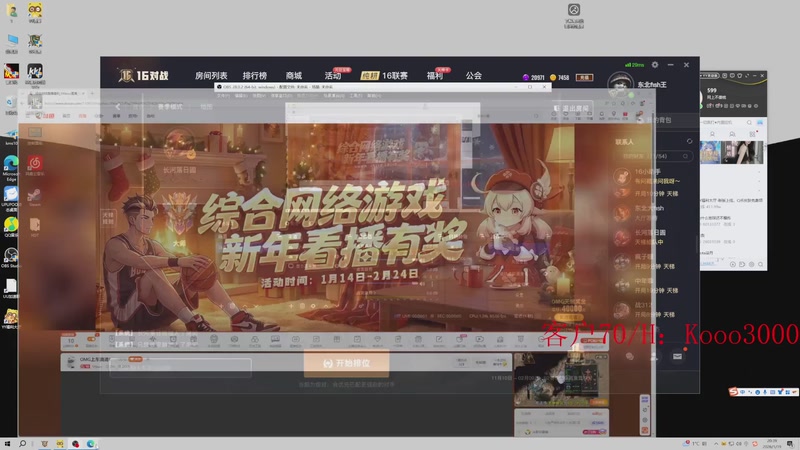Open the 活动 tab

[333, 76]
